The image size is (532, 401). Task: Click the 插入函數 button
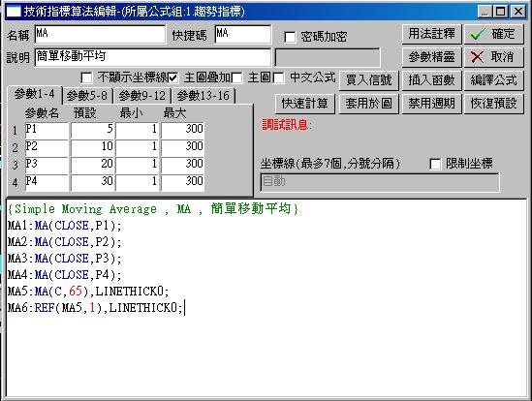click(x=431, y=80)
